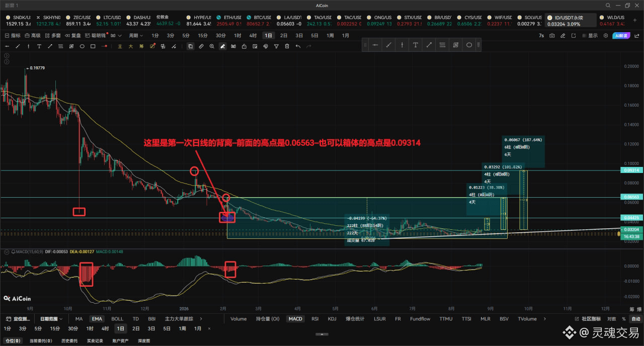Select the horizontal line drawing tool in left toolbar

pos(7,46)
